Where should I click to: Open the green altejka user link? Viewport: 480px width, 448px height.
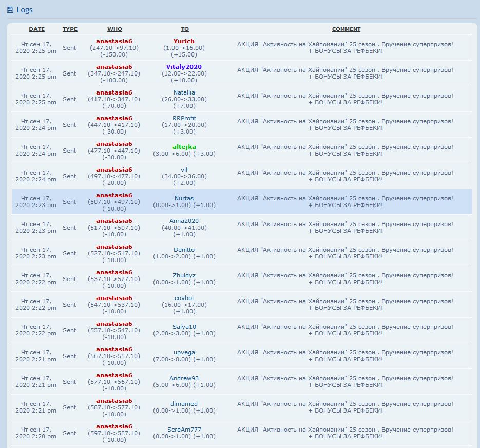click(x=184, y=147)
